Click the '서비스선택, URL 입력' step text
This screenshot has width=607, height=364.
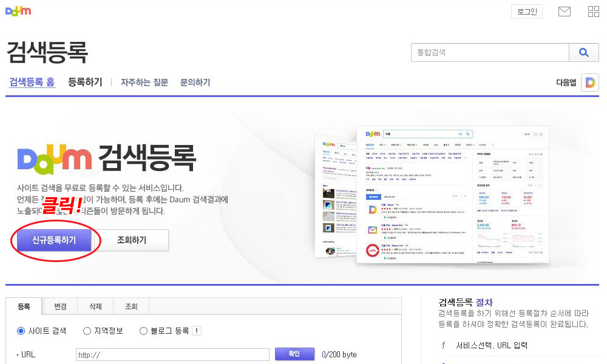(492, 345)
